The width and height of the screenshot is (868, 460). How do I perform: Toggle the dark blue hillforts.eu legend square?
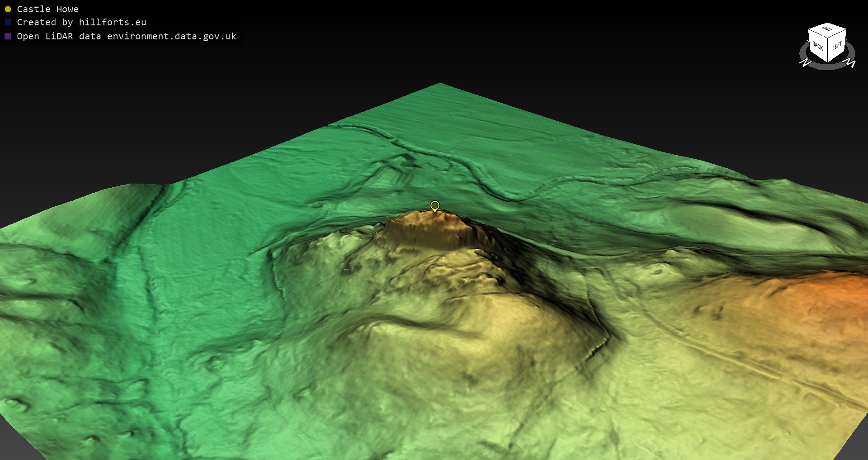[x=8, y=22]
